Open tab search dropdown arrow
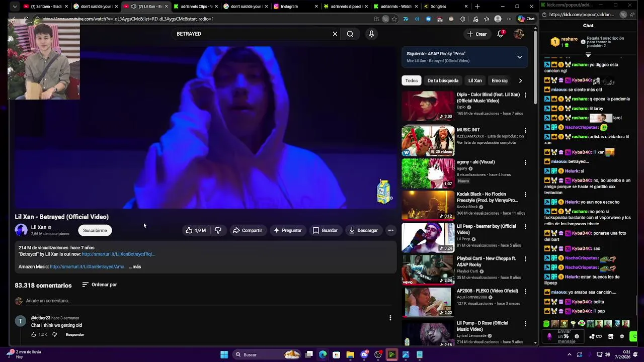The height and width of the screenshot is (362, 644). 15,7
